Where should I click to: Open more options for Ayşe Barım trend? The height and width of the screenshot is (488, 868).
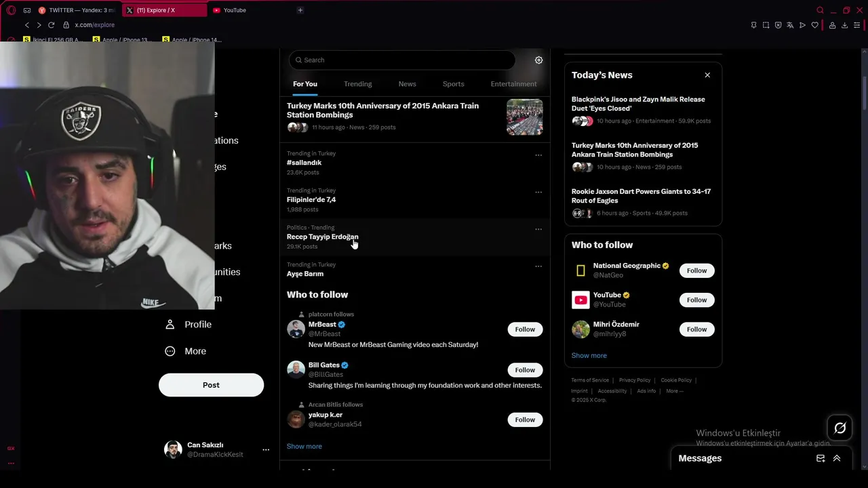click(x=538, y=266)
